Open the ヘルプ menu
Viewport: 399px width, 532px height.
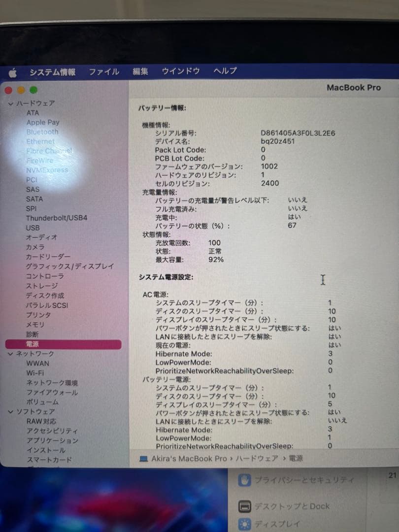tap(225, 70)
